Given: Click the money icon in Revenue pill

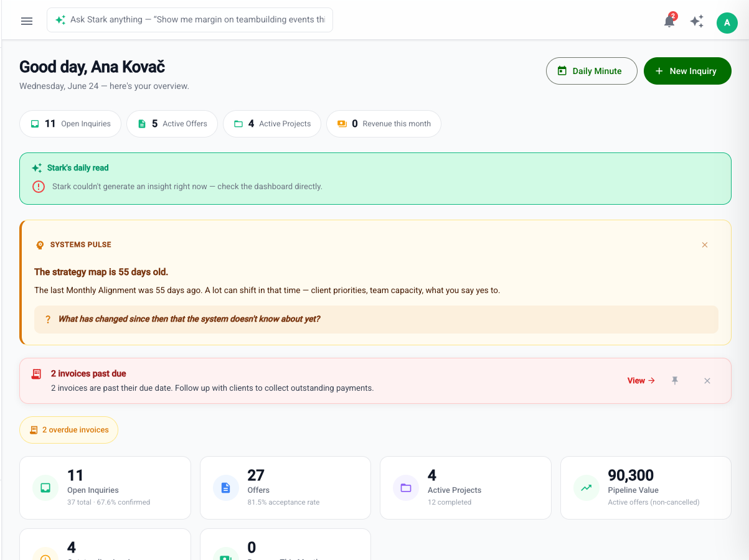Looking at the screenshot, I should 342,124.
